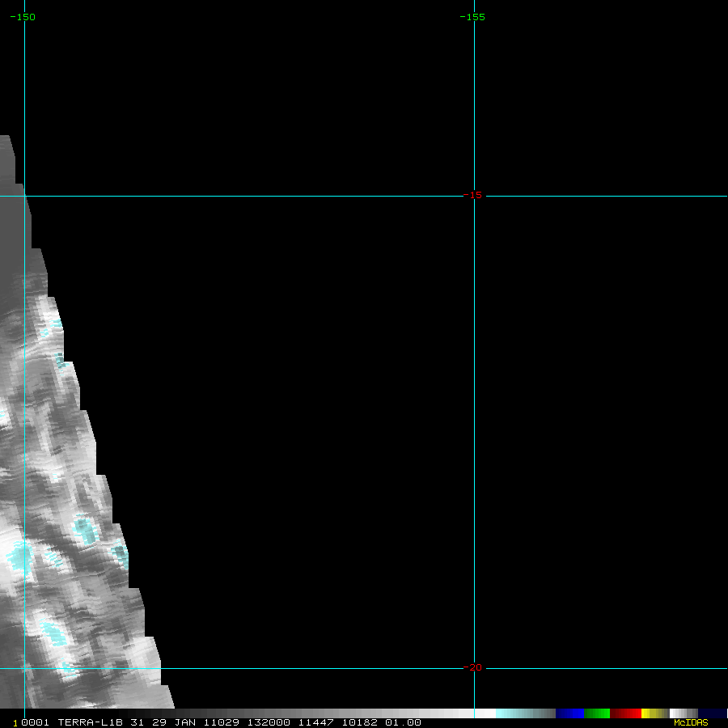This screenshot has height=728, width=728.
Task: Click the red -20 latitude label
Action: pyautogui.click(x=472, y=667)
